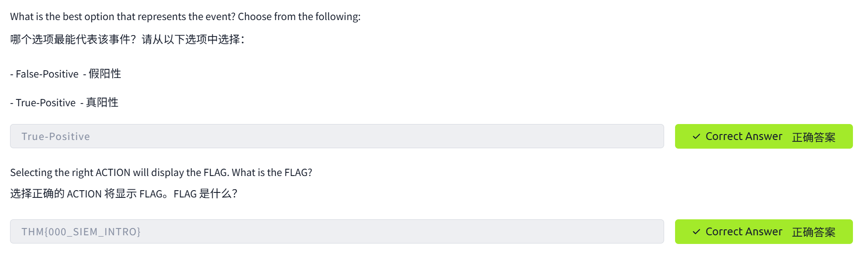Image resolution: width=868 pixels, height=259 pixels.
Task: Click the True-Positive answer input field
Action: click(337, 136)
